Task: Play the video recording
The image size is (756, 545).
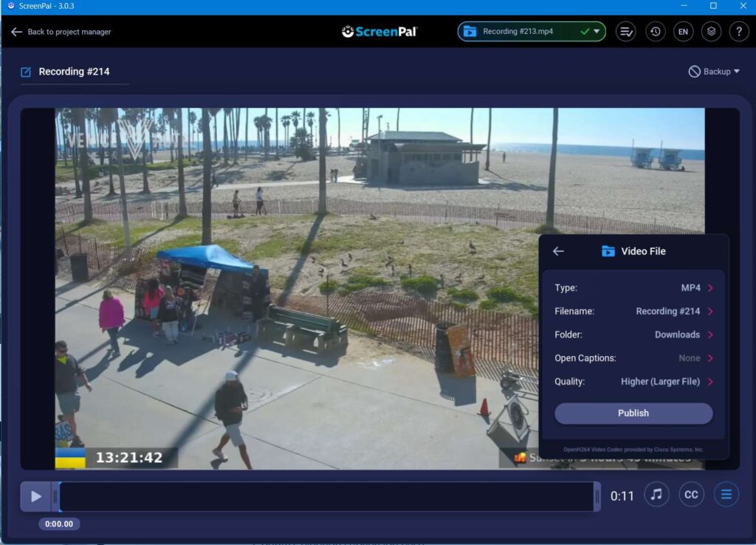Action: coord(35,496)
